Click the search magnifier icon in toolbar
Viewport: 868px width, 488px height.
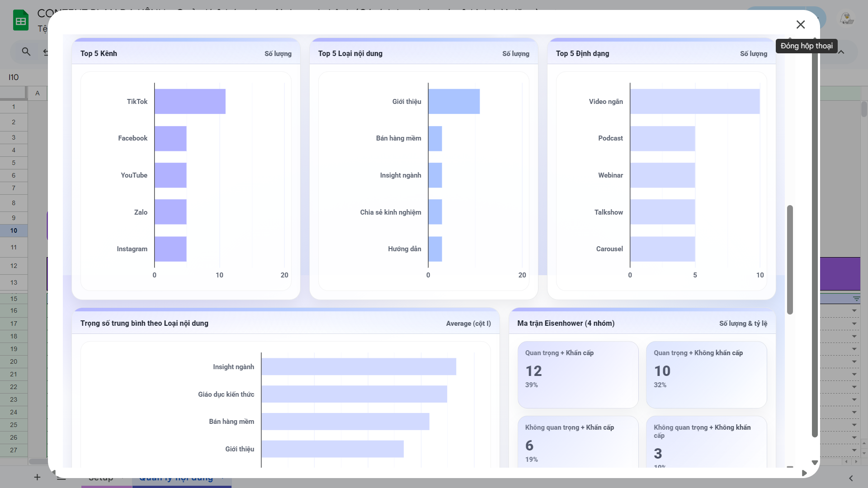(x=26, y=52)
